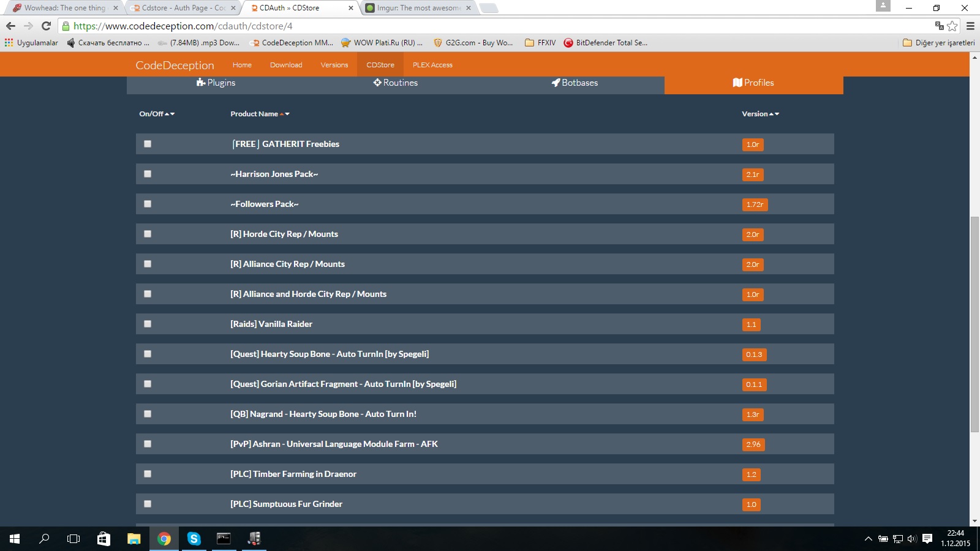Tick the [Raids] Vanilla Raider checkbox

tap(148, 324)
